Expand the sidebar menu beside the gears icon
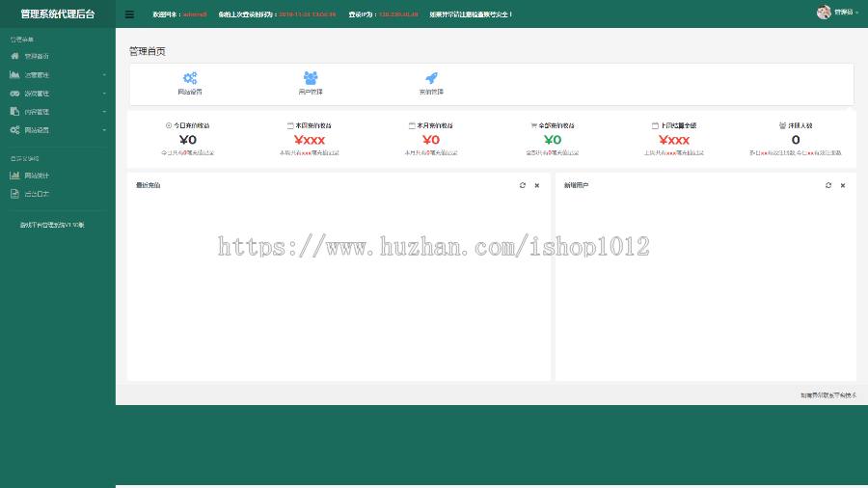868x488 pixels. [x=104, y=130]
